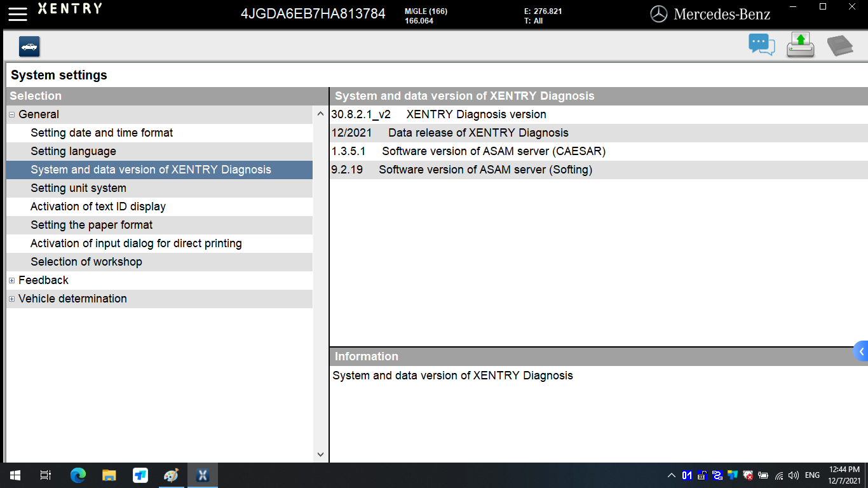868x488 pixels.
Task: Click the printer icon with green arrow
Action: pos(801,45)
